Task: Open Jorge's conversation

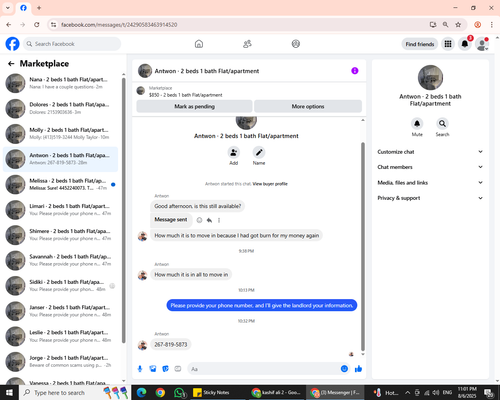Action: click(x=60, y=362)
